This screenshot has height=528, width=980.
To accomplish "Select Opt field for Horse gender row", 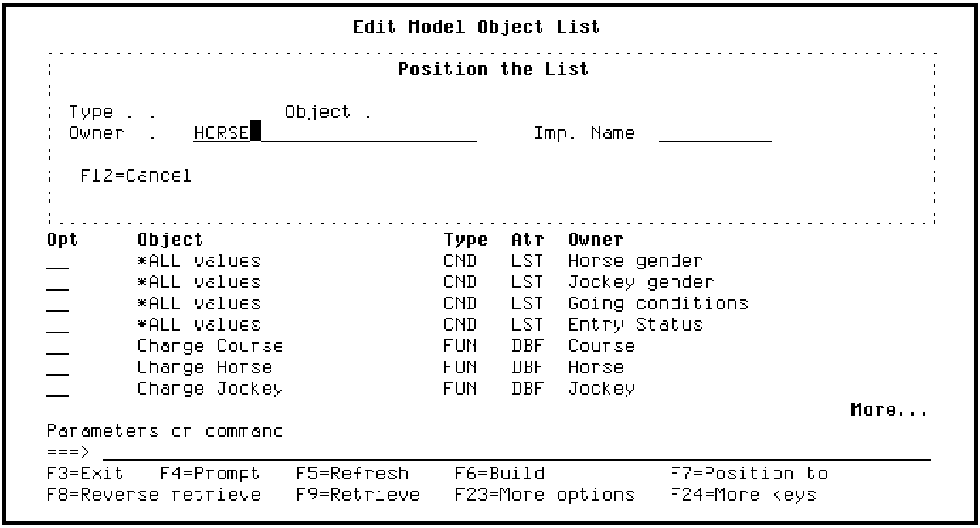I will tap(57, 262).
